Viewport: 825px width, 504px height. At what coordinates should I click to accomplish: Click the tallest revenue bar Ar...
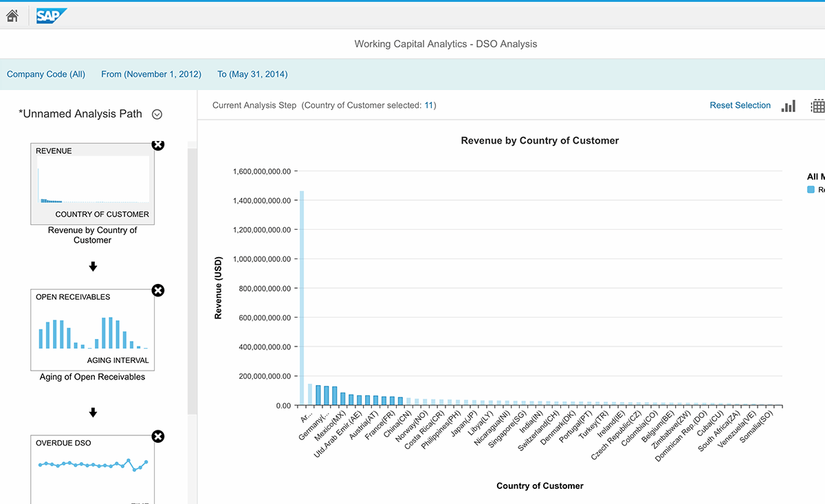(302, 298)
